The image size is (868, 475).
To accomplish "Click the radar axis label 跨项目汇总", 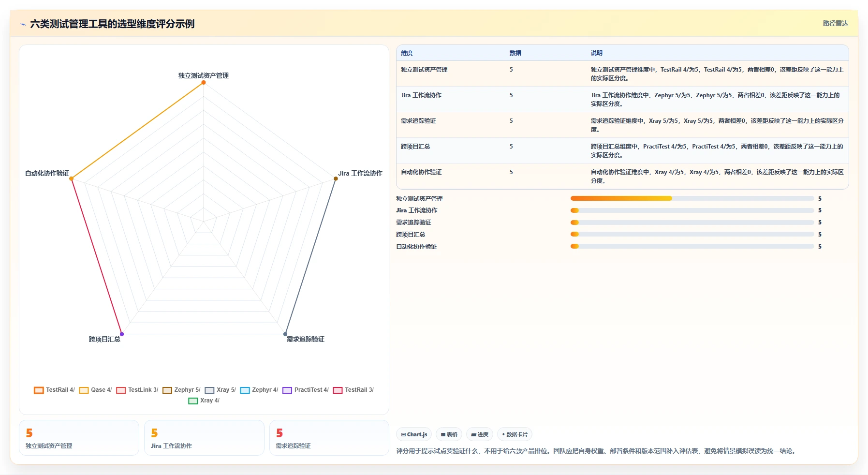I will tap(104, 340).
